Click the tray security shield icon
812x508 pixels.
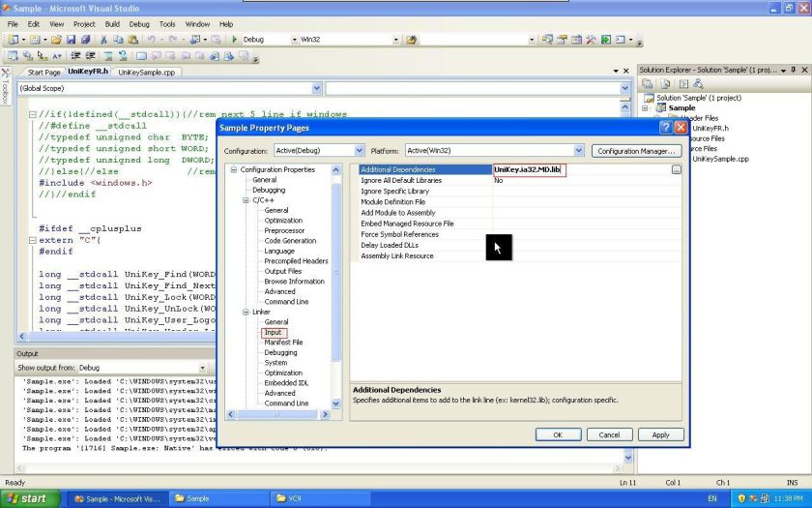pyautogui.click(x=741, y=498)
